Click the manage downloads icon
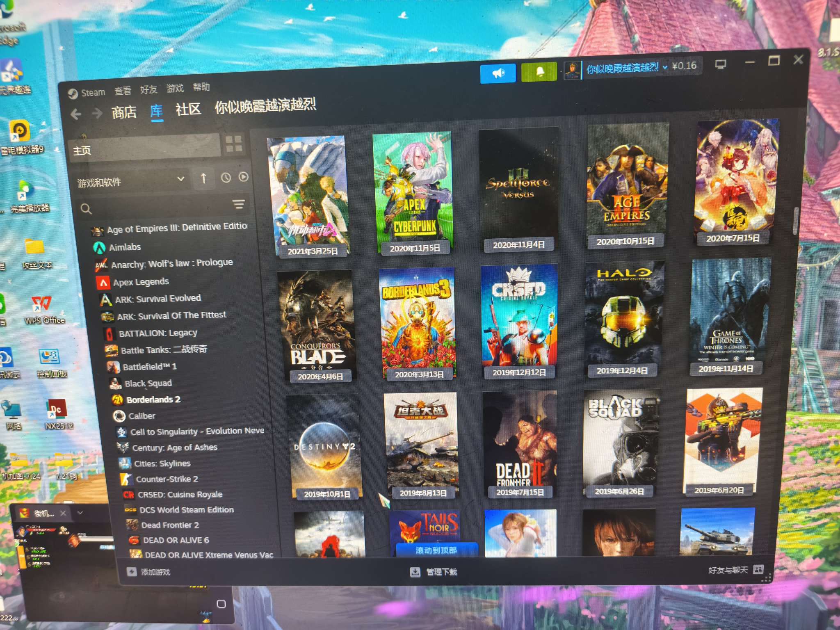 (415, 572)
